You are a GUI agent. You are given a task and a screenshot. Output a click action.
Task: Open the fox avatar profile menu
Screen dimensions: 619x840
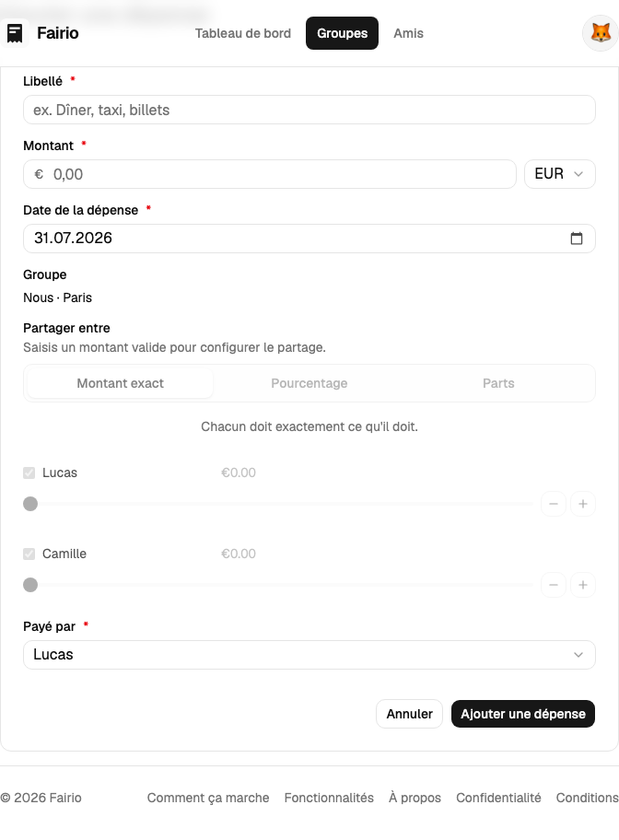[601, 33]
